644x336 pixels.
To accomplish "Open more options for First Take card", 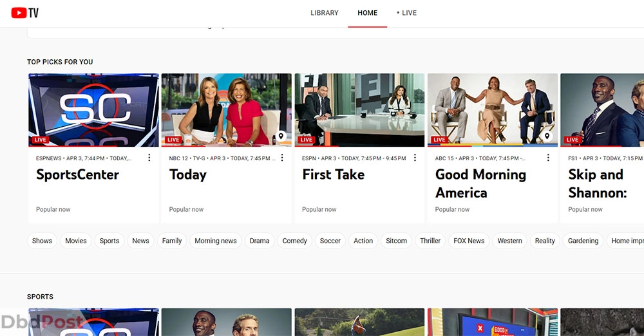I will (x=415, y=158).
